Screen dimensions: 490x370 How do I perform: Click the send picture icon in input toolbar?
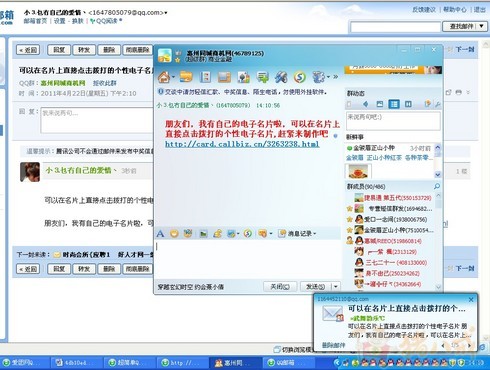point(203,234)
